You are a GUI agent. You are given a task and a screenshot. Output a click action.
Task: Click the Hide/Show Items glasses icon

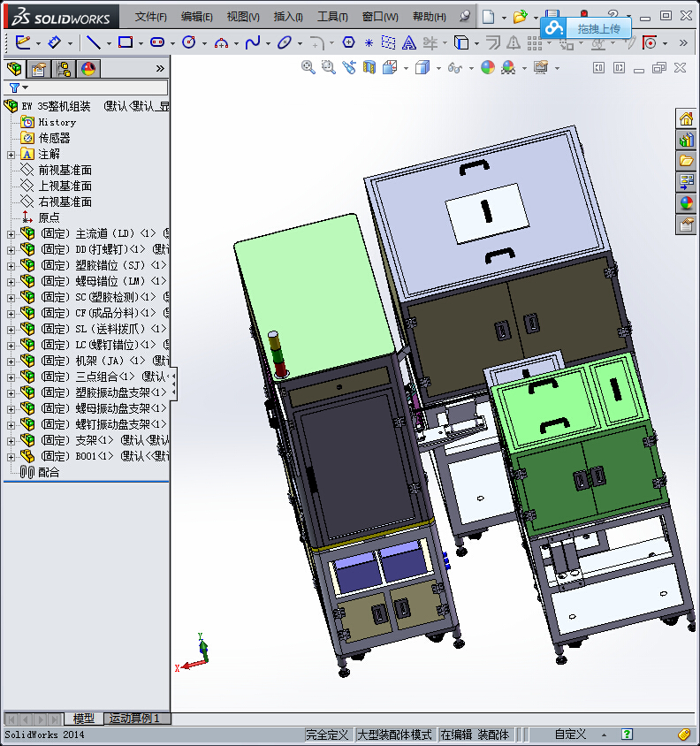click(x=455, y=68)
